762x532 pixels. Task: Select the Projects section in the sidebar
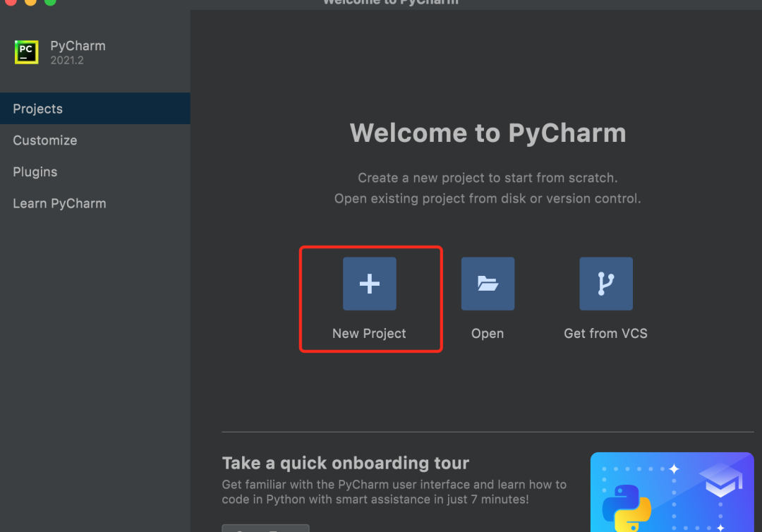[x=37, y=109]
